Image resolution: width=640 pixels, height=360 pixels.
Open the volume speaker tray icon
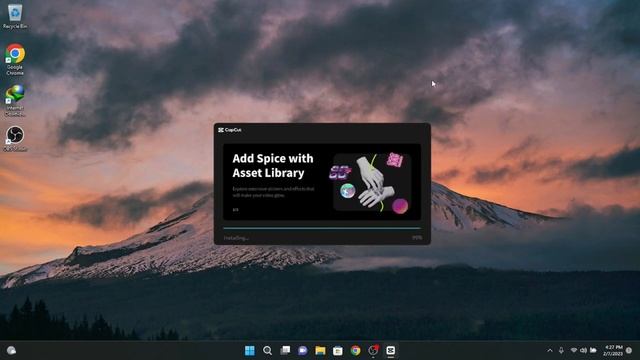click(x=583, y=351)
